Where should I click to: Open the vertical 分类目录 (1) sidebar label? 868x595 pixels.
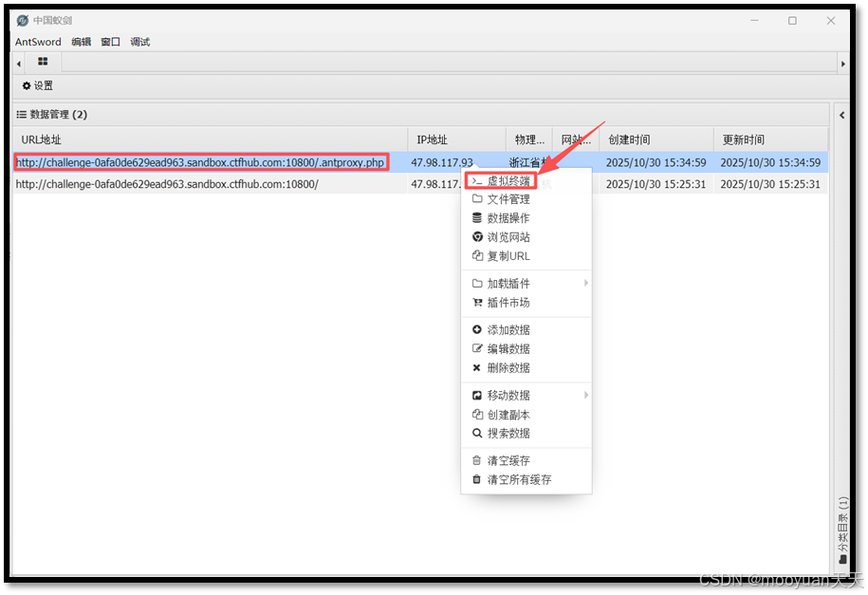pos(843,530)
